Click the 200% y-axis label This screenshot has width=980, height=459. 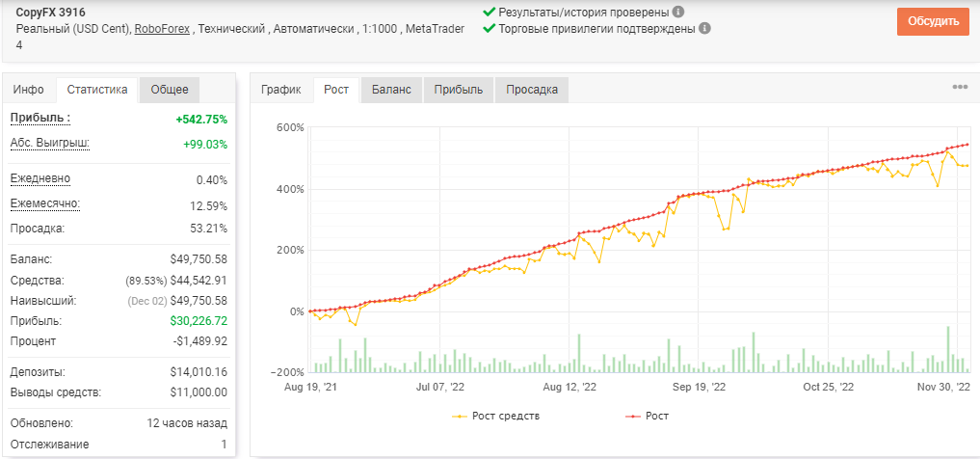[x=289, y=250]
